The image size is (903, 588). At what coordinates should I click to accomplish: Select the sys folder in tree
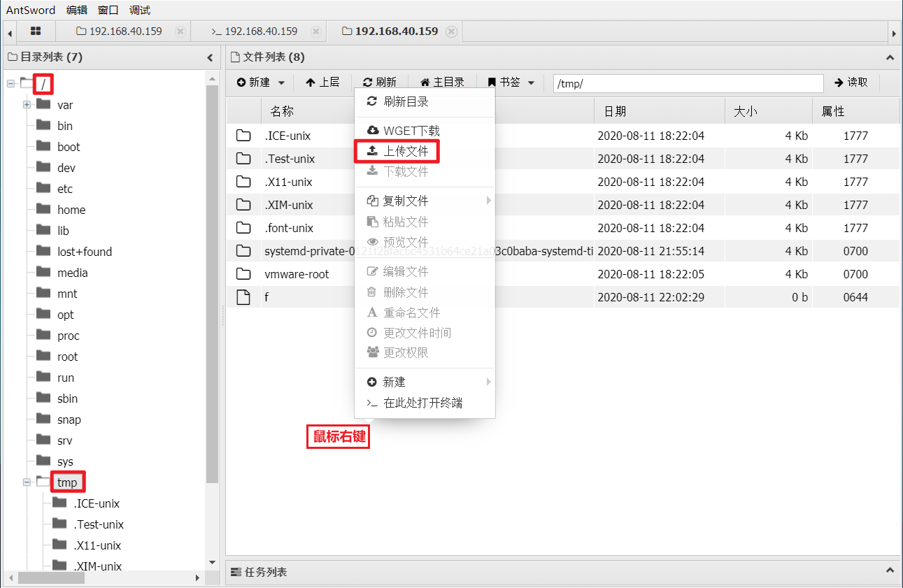point(65,461)
